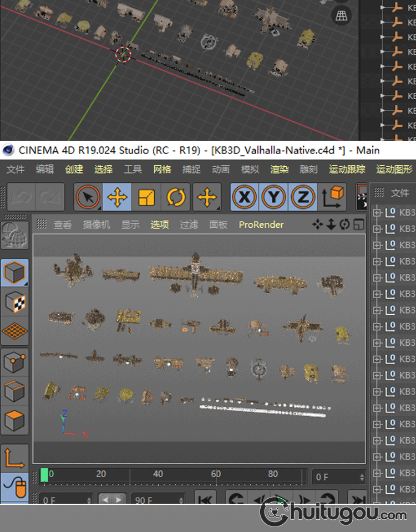Screen dimensions: 416x532
Task: Enable Texture mode in the left sidebar
Action: click(x=14, y=302)
